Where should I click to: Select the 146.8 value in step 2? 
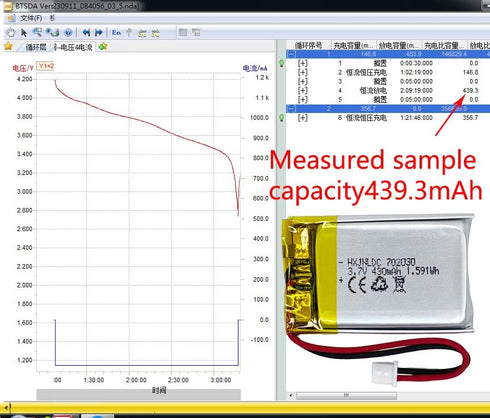coord(470,72)
